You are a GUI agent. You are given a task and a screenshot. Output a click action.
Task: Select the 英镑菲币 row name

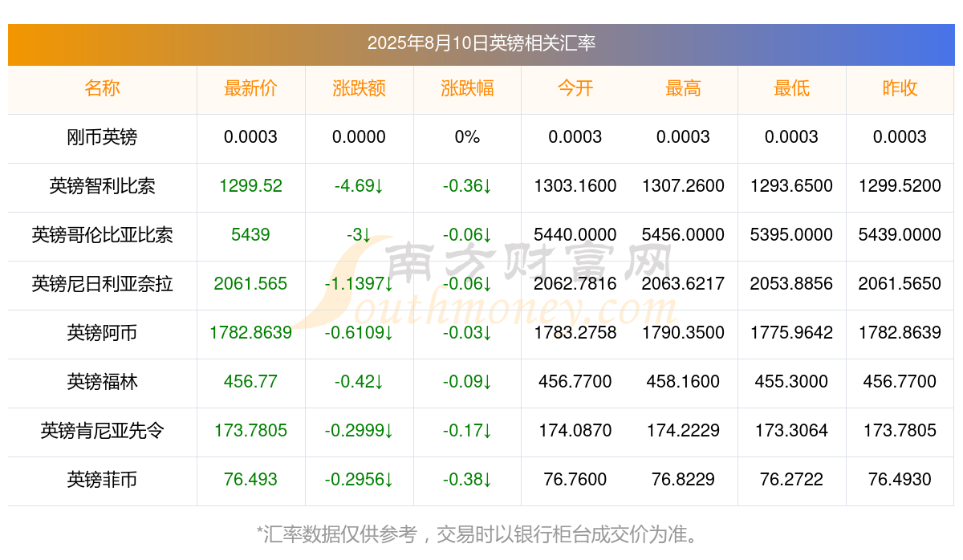(x=102, y=480)
